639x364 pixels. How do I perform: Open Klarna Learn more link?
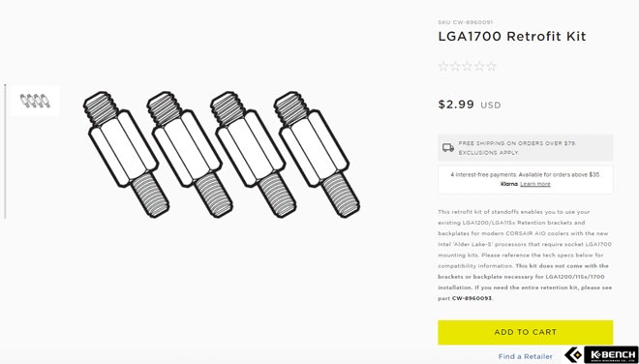pyautogui.click(x=535, y=184)
